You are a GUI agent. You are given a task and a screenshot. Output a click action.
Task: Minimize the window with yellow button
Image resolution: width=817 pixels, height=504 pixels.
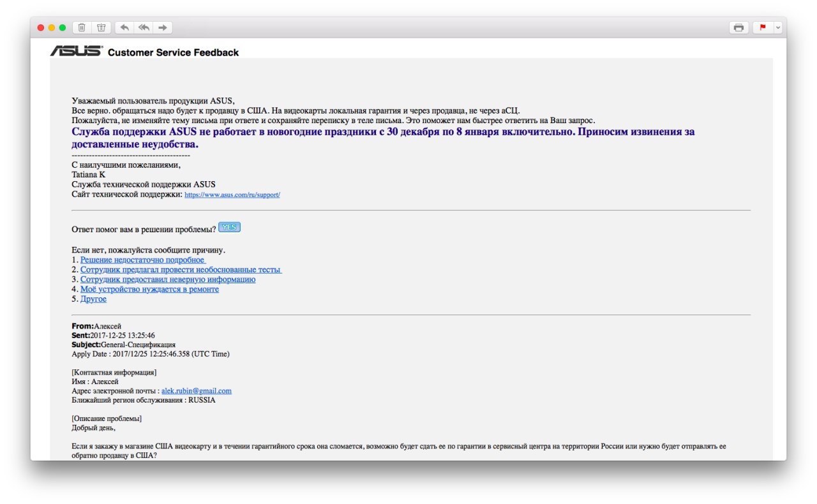(x=52, y=27)
